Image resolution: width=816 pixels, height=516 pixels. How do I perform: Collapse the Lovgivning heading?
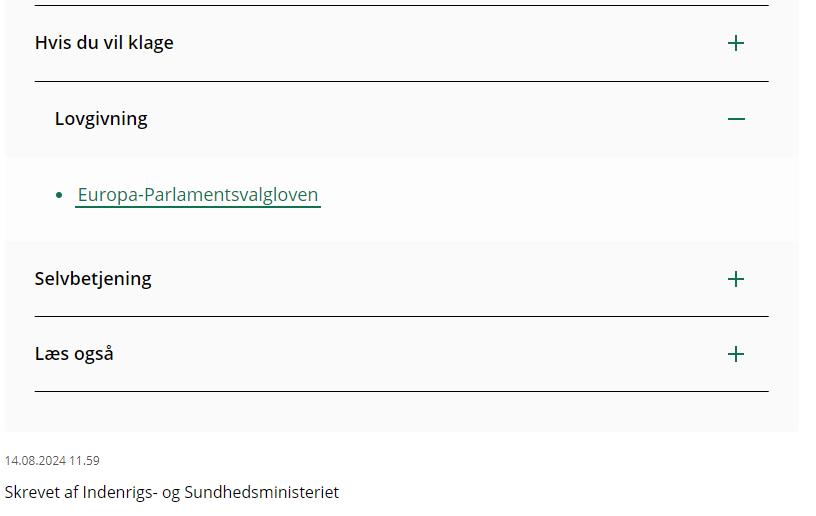[101, 119]
